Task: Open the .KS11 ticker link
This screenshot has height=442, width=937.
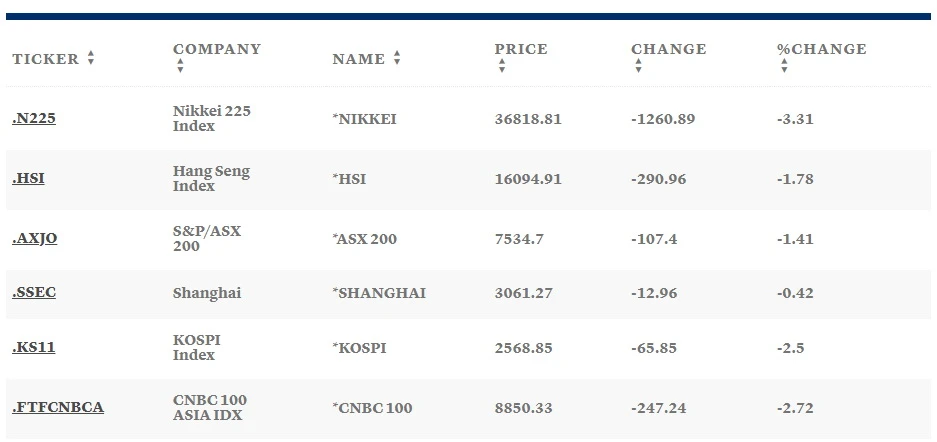Action: click(x=33, y=348)
